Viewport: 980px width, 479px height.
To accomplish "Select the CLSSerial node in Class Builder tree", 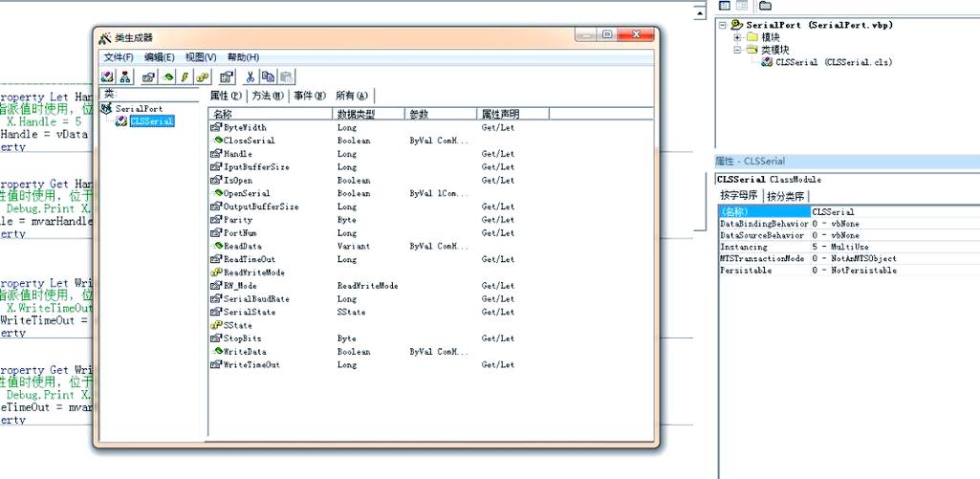I will coord(152,121).
